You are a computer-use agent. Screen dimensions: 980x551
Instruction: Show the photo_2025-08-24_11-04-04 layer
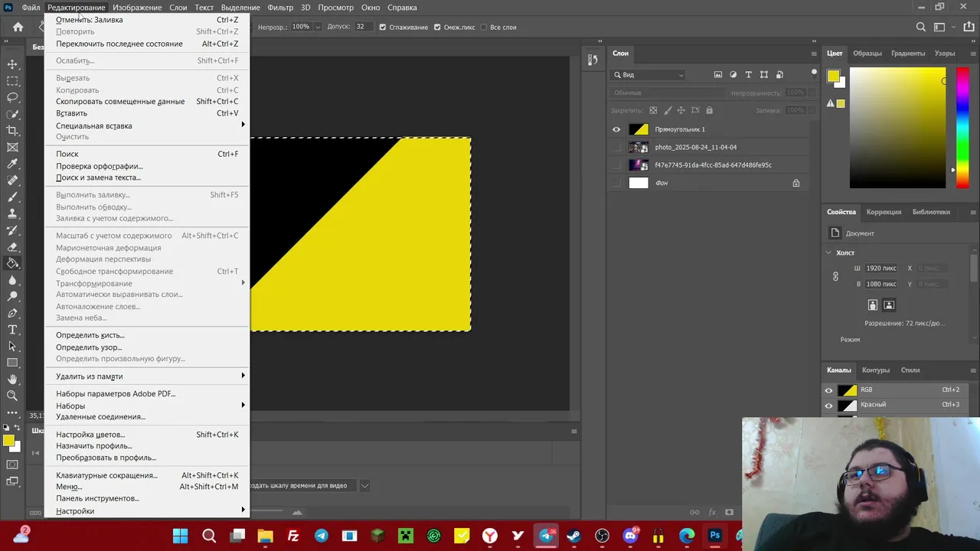616,147
